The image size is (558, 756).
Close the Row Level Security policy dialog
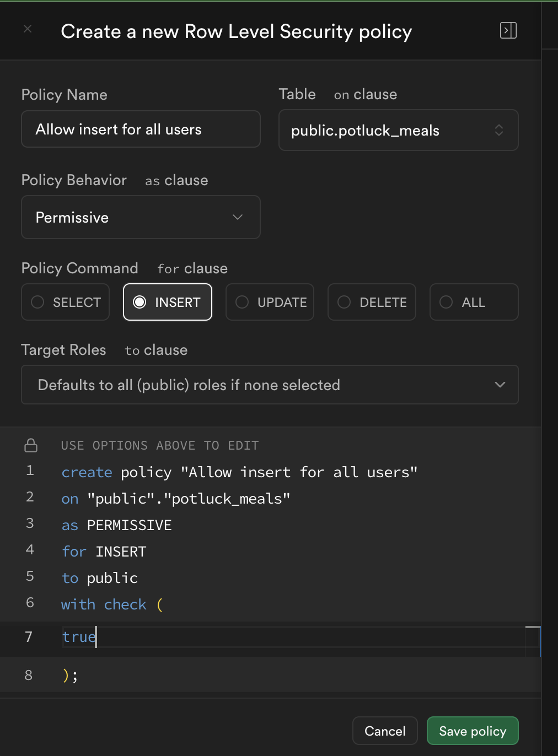pos(28,29)
